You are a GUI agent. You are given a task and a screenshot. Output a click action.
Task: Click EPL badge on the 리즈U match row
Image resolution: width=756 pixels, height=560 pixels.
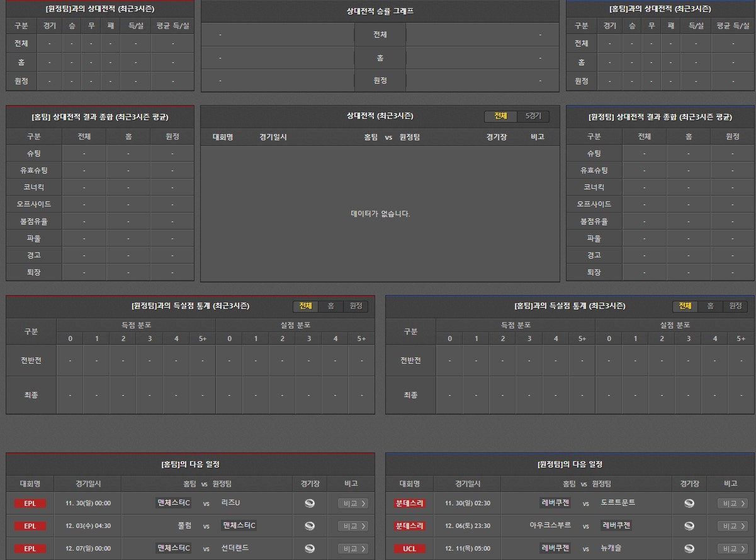(30, 503)
